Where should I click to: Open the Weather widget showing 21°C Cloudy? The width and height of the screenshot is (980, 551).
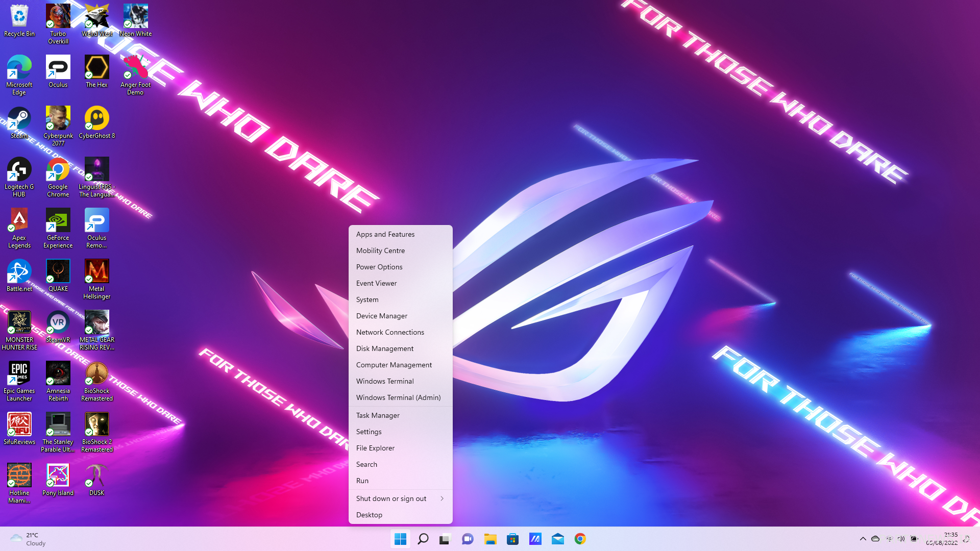click(x=29, y=539)
